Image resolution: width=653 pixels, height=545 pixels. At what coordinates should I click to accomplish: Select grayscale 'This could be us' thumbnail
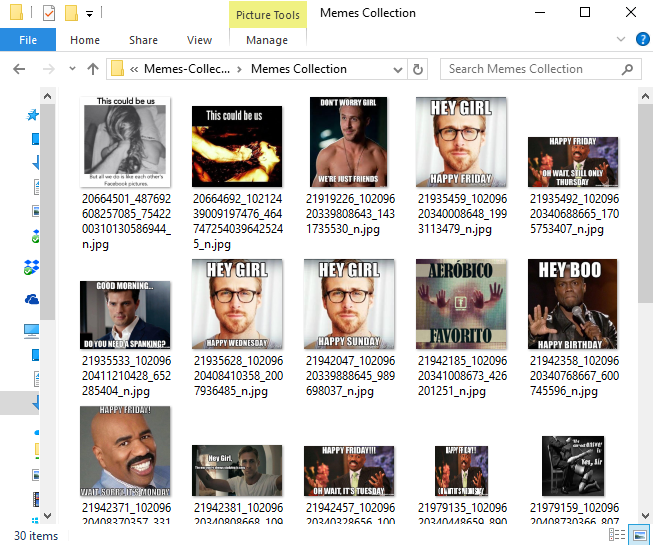click(125, 142)
